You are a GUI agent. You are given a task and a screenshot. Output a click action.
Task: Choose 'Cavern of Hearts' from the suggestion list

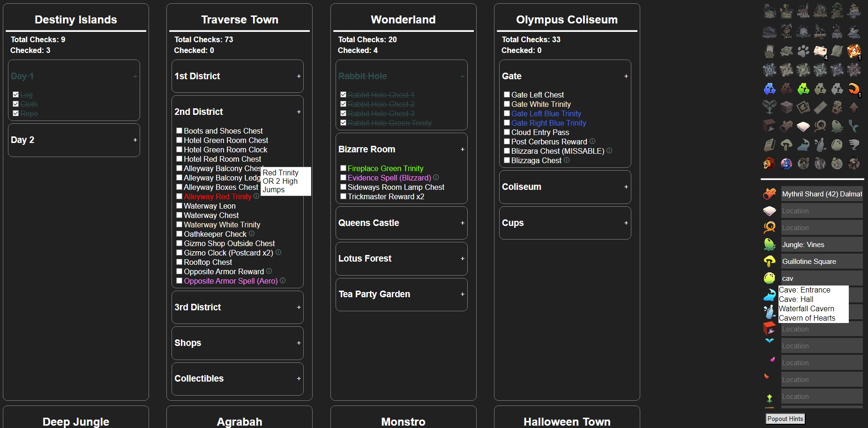pyautogui.click(x=813, y=318)
